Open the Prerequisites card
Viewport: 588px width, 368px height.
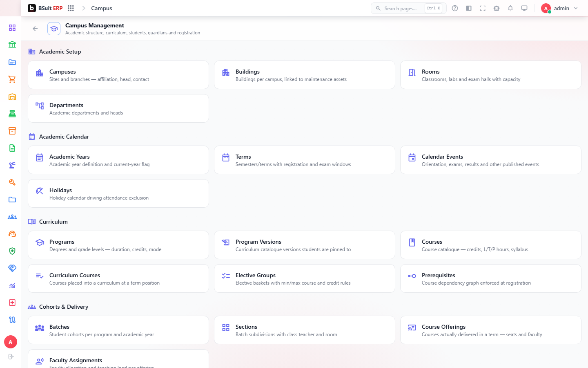pyautogui.click(x=491, y=278)
